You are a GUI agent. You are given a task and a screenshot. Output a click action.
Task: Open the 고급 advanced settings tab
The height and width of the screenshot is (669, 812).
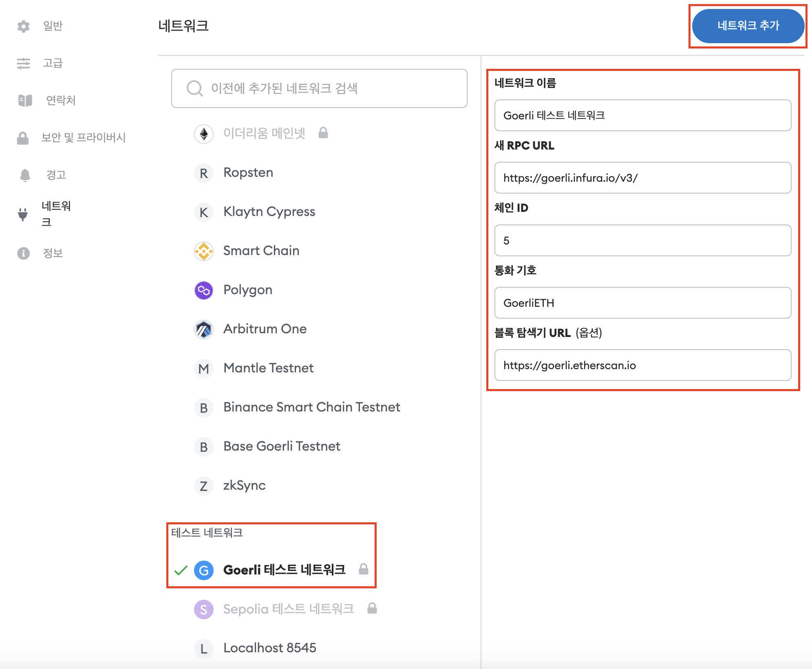tap(53, 63)
